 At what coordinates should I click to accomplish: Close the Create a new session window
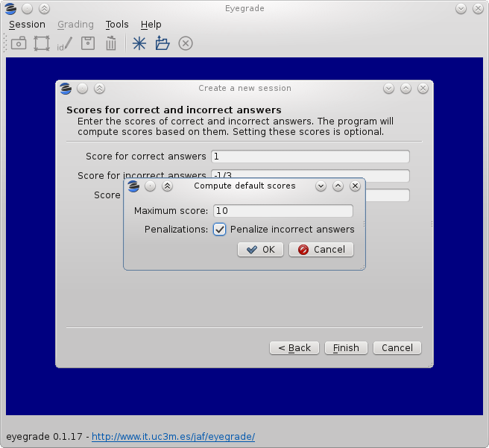click(423, 89)
